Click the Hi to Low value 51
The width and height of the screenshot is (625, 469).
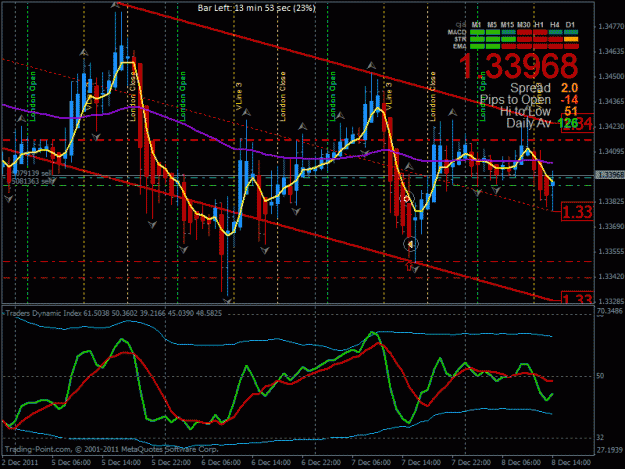coord(571,112)
